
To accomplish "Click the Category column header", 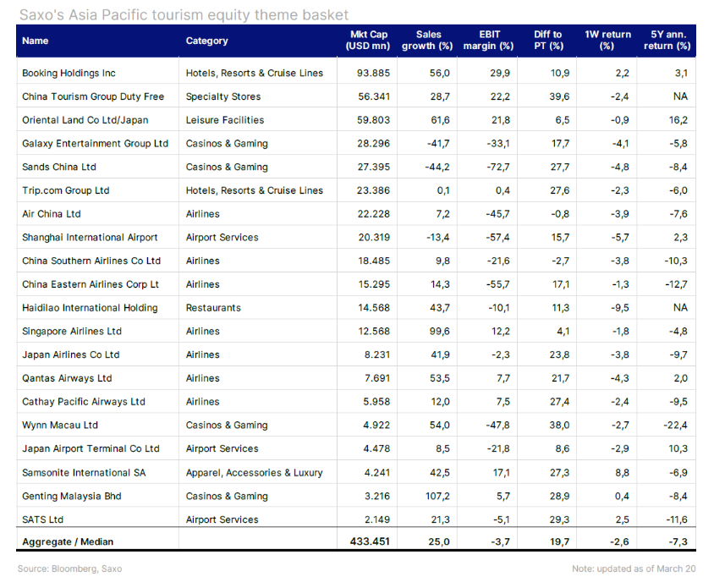I will click(206, 41).
